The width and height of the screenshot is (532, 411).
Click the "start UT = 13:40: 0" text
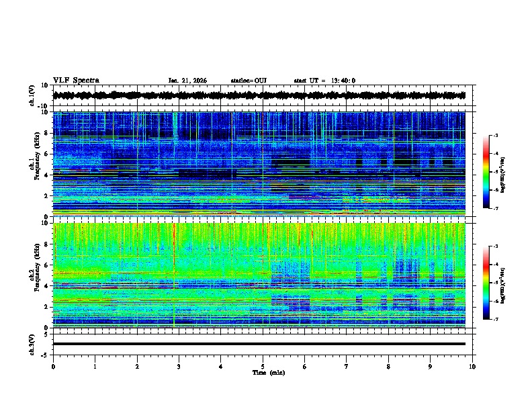click(x=324, y=81)
